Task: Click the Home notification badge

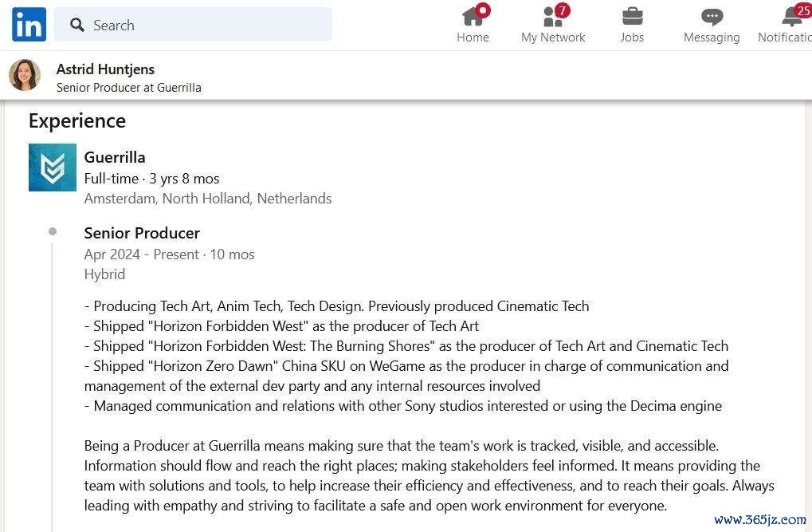Action: click(x=483, y=10)
